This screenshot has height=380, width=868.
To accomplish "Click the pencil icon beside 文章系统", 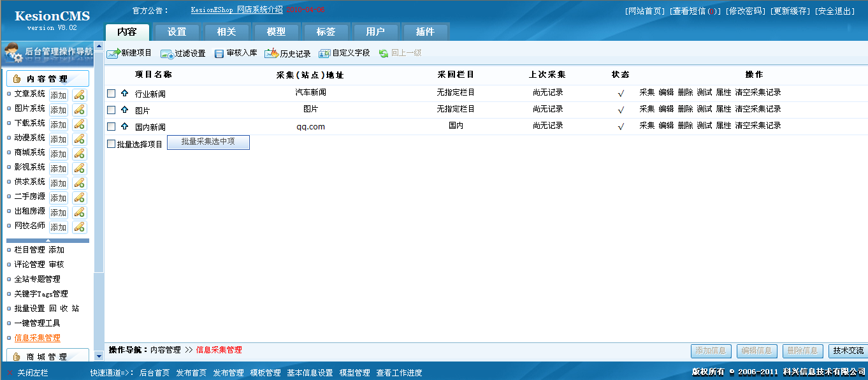I will (x=79, y=95).
